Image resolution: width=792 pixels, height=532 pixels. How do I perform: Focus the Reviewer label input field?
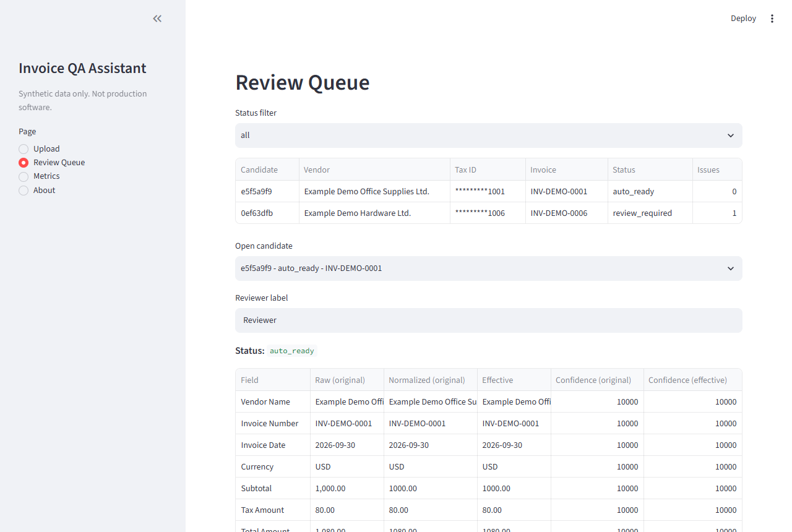488,320
